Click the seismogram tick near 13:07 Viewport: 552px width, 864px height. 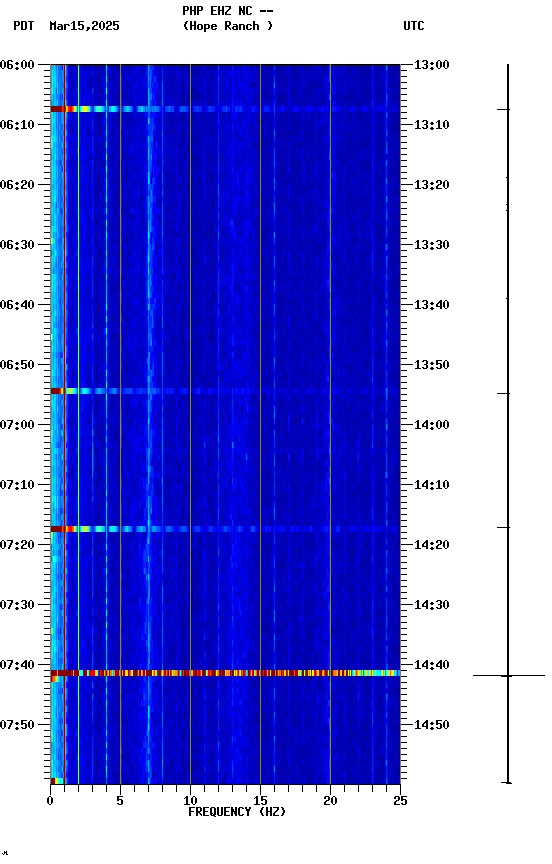[x=504, y=110]
